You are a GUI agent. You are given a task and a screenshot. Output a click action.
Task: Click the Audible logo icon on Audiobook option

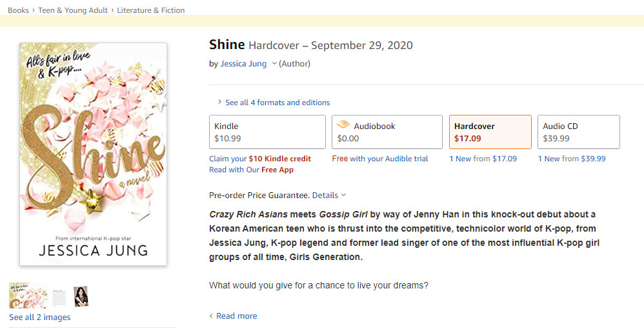pos(344,126)
